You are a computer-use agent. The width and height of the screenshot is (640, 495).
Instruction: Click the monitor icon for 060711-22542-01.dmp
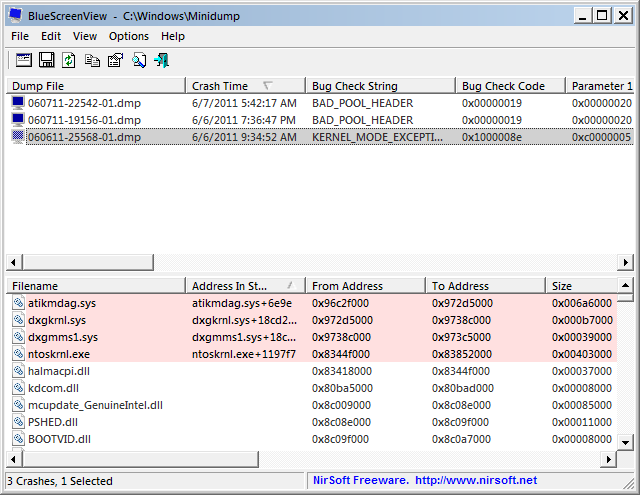pos(18,103)
